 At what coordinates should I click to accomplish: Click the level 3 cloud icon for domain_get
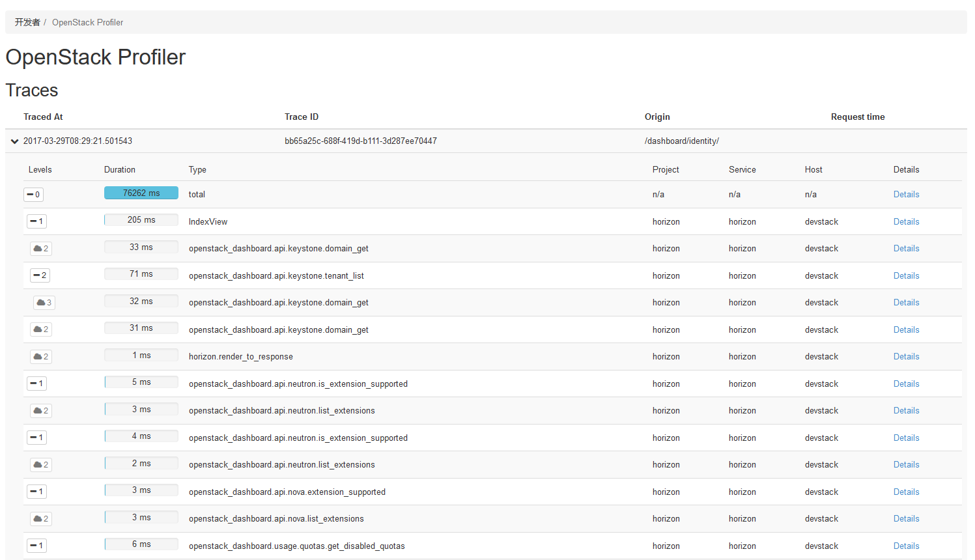pos(44,303)
